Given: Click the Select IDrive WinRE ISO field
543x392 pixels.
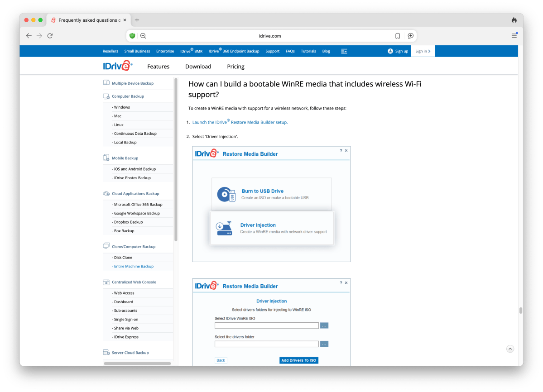Looking at the screenshot, I should coord(267,325).
